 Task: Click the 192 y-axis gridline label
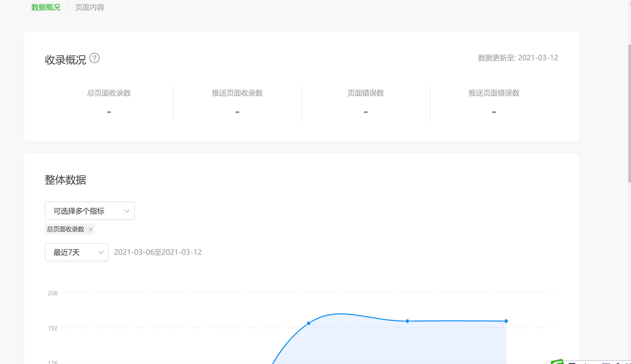pyautogui.click(x=52, y=328)
